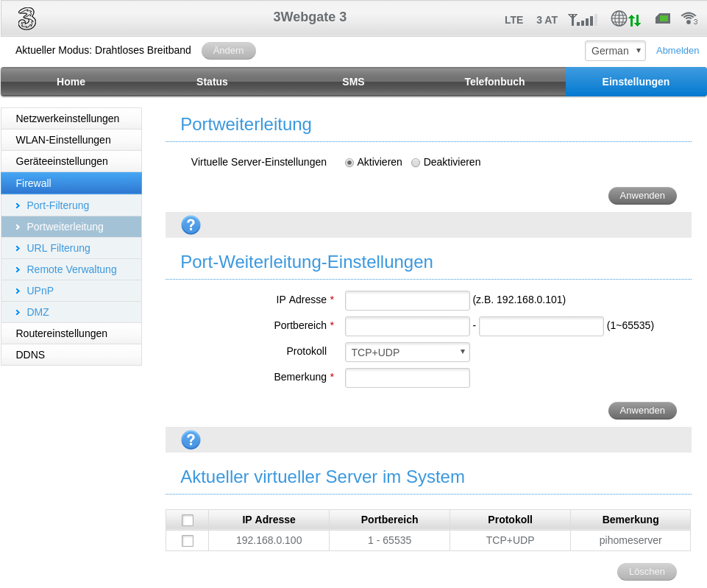This screenshot has width=707, height=588.
Task: Tick the select-all checkbox in table header
Action: point(188,520)
